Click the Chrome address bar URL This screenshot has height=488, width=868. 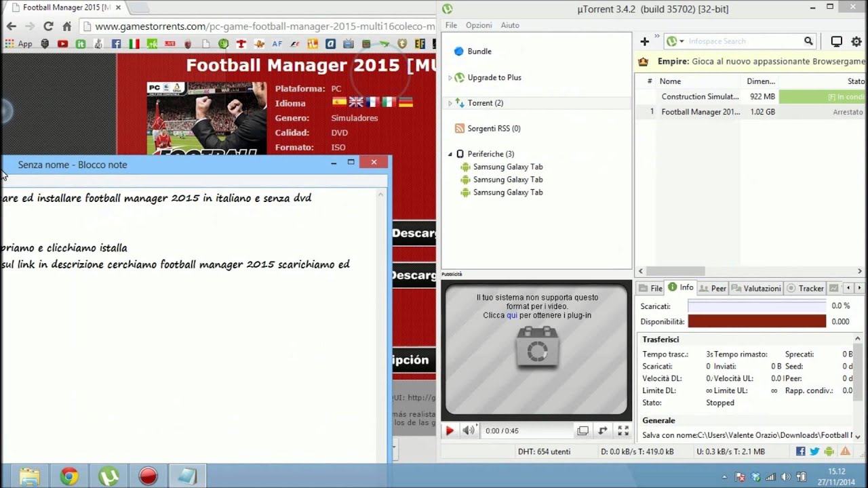[265, 26]
